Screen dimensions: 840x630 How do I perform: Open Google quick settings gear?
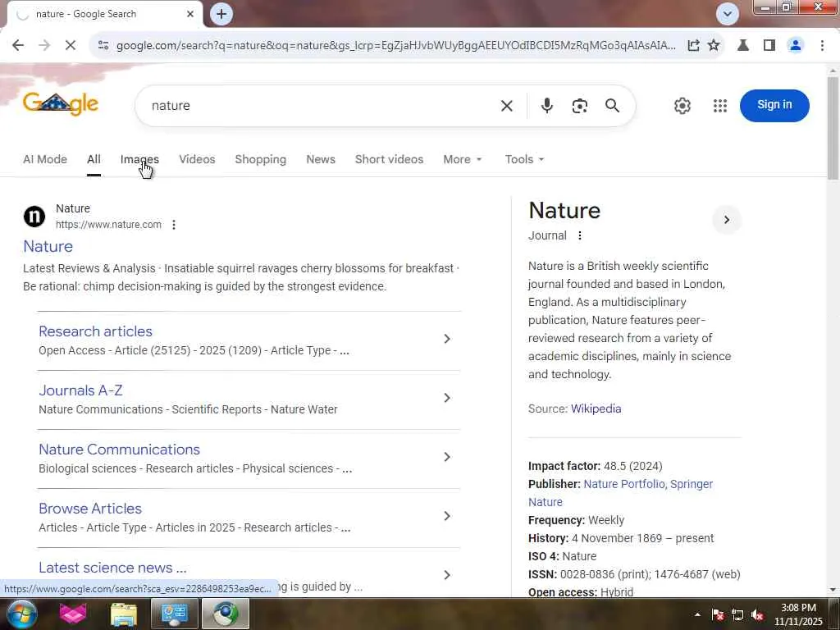tap(682, 106)
